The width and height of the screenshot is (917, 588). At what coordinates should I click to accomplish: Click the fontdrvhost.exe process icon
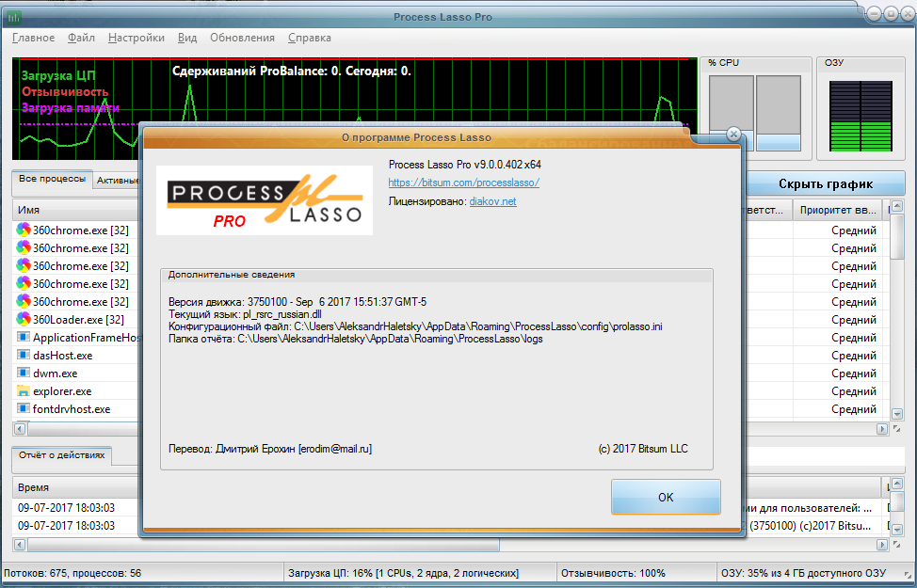(24, 408)
